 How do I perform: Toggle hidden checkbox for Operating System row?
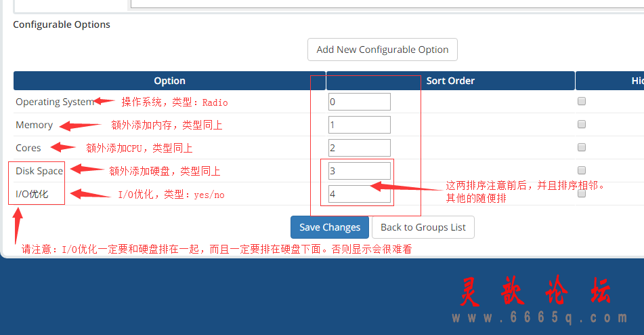tap(582, 101)
